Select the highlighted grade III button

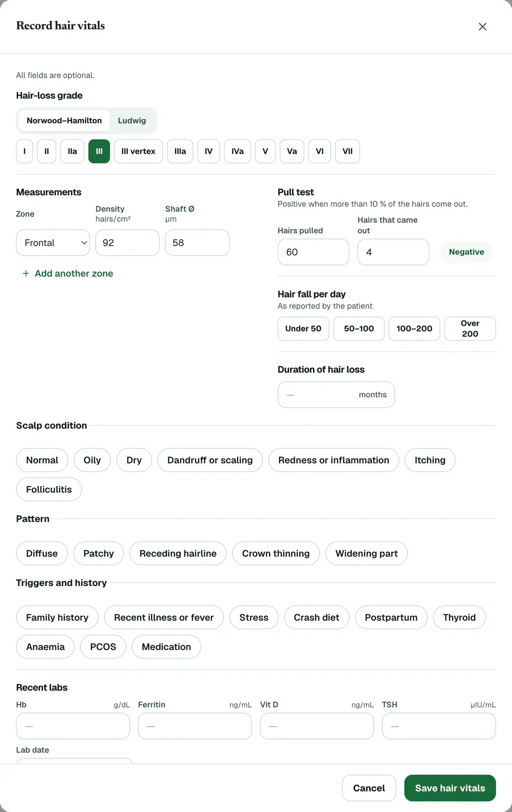pos(99,151)
